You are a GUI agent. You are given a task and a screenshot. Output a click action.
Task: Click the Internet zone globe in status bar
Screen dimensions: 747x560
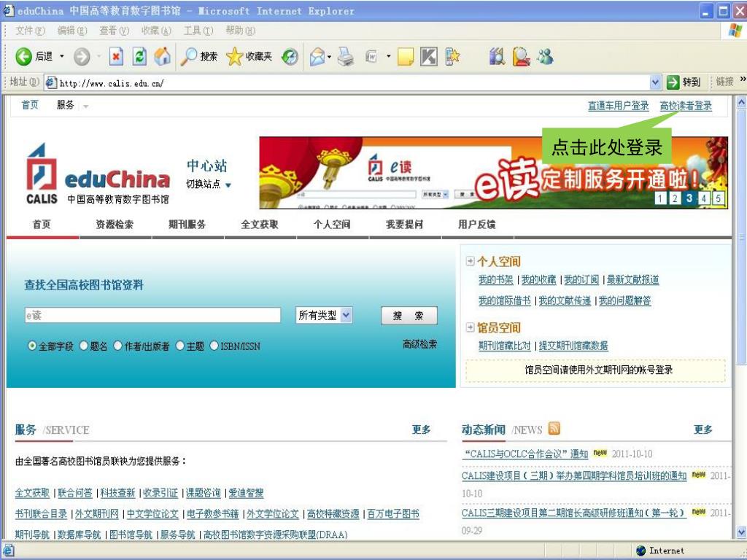click(x=640, y=551)
